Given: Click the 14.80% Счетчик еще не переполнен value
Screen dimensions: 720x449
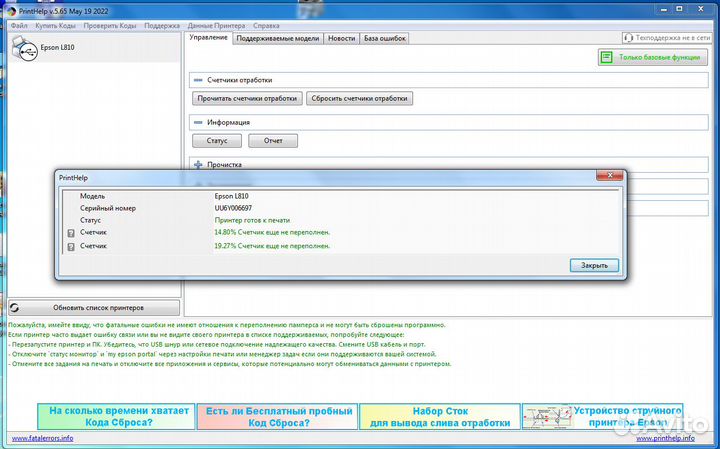Looking at the screenshot, I should tap(272, 232).
